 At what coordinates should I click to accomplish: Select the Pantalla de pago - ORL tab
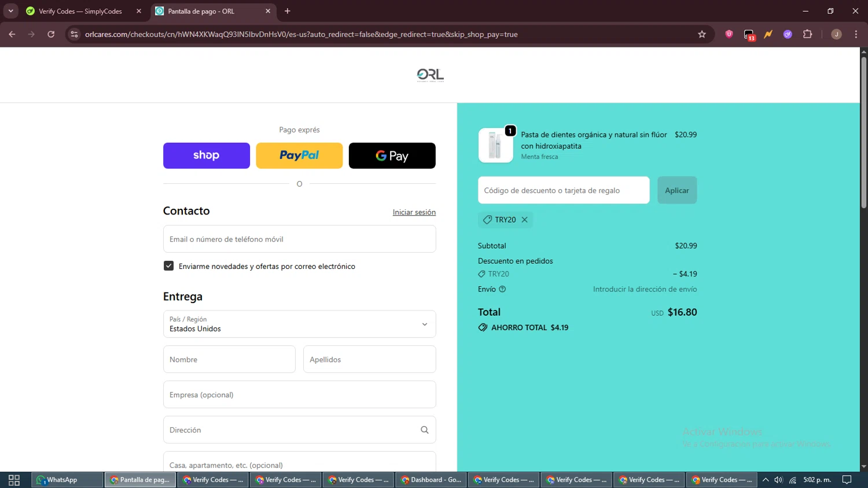201,11
